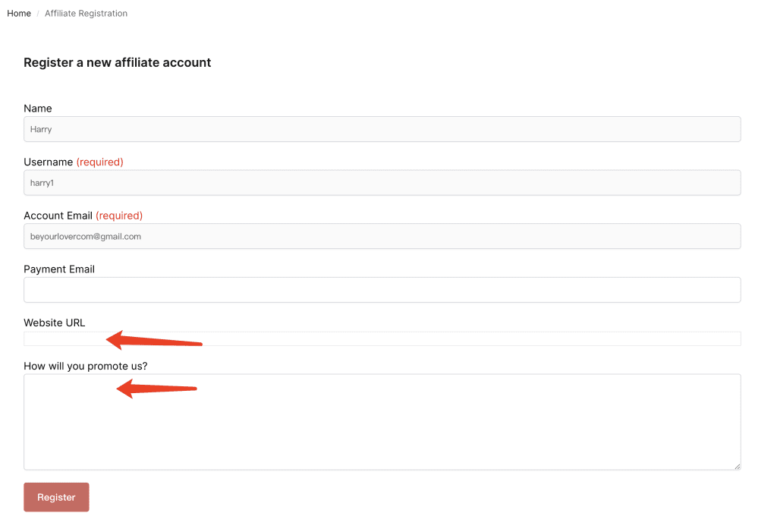
Task: Click the Website URL label
Action: (x=55, y=323)
